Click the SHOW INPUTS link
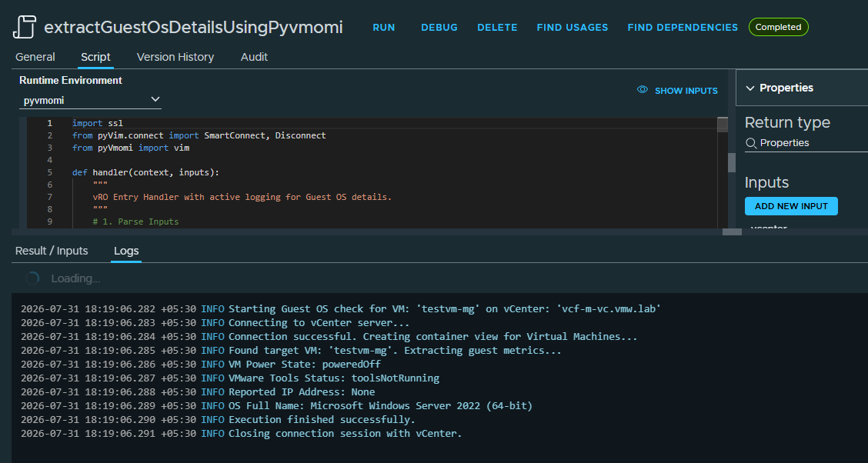 coord(686,91)
